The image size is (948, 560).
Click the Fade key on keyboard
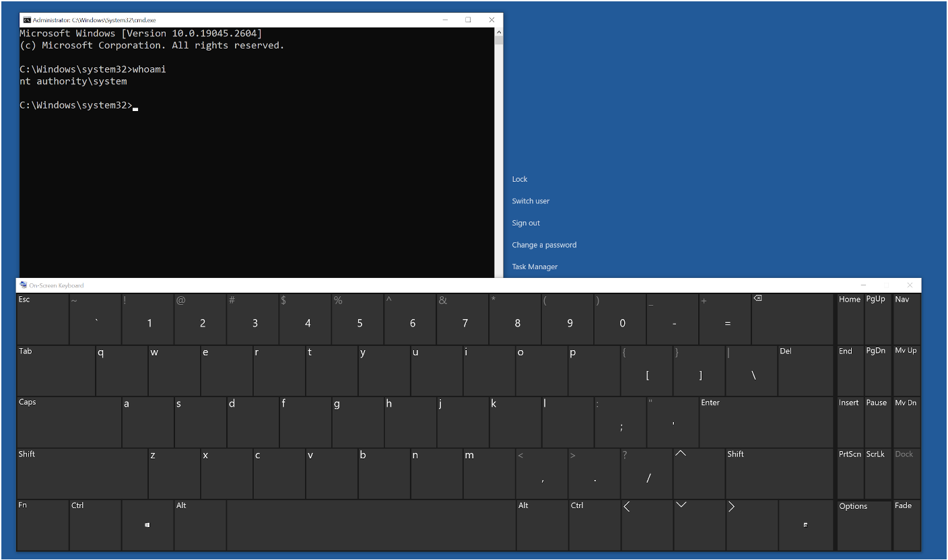[x=907, y=525]
